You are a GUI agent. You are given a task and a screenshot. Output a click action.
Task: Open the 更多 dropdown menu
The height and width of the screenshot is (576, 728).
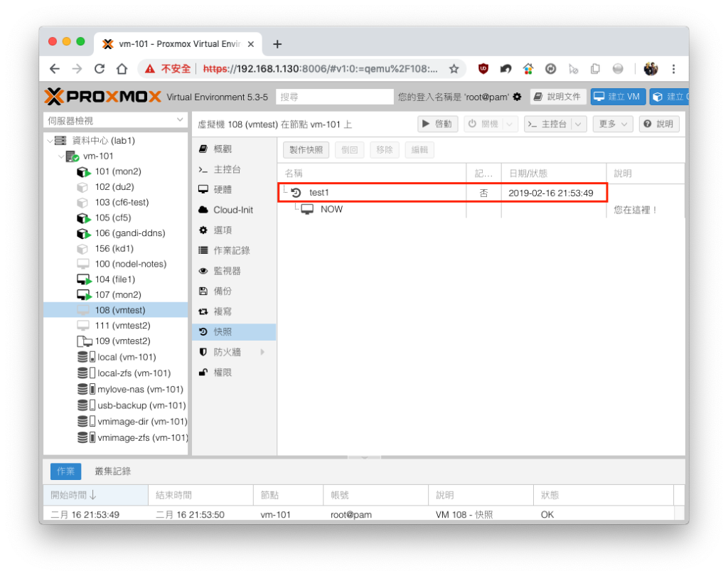(x=613, y=124)
